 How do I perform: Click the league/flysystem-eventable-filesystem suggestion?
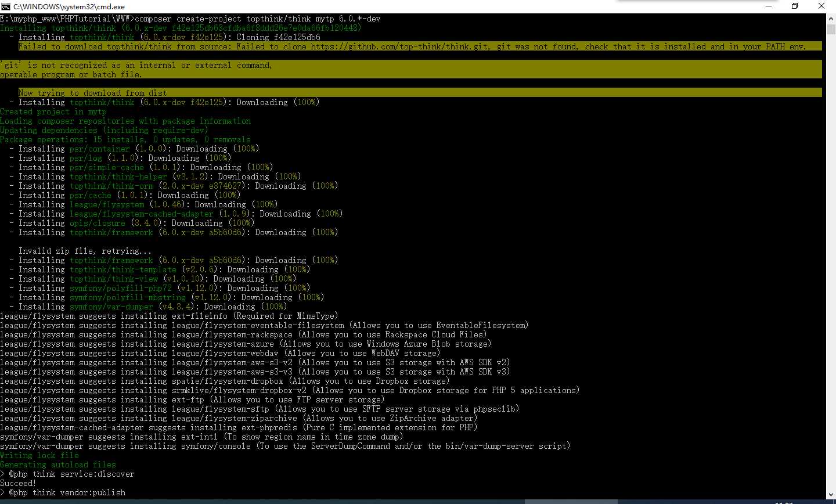click(x=264, y=325)
